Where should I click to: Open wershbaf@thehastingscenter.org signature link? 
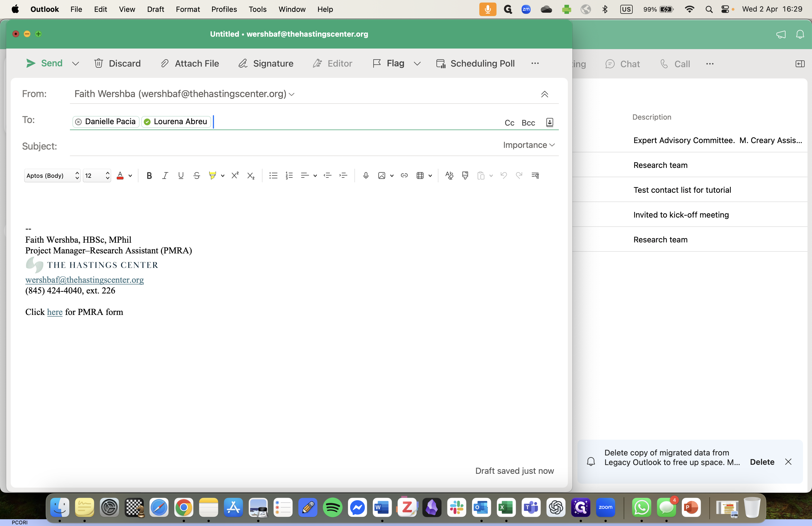[x=84, y=280]
